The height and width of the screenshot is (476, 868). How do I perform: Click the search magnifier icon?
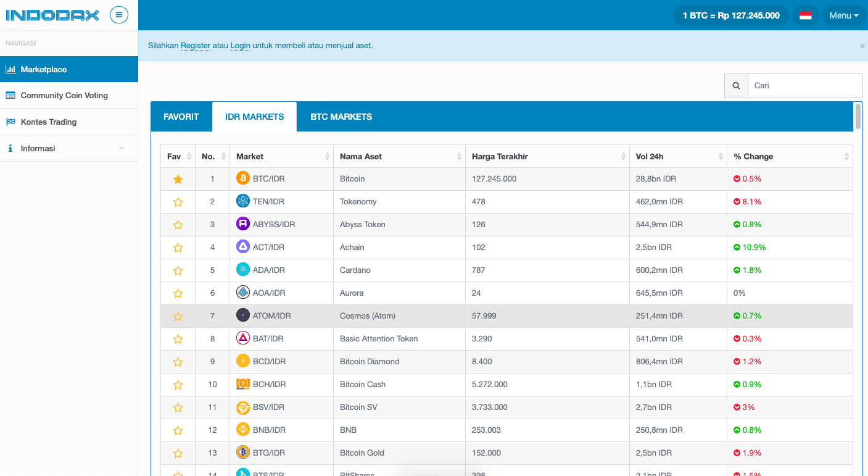736,85
